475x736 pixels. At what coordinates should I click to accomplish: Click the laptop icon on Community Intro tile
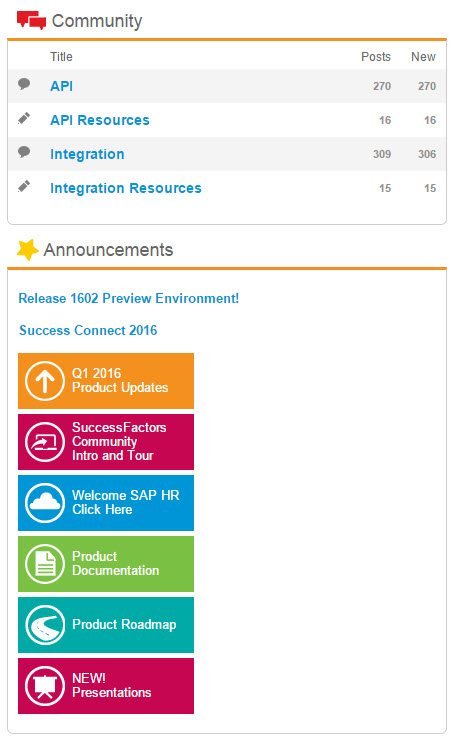(x=45, y=442)
